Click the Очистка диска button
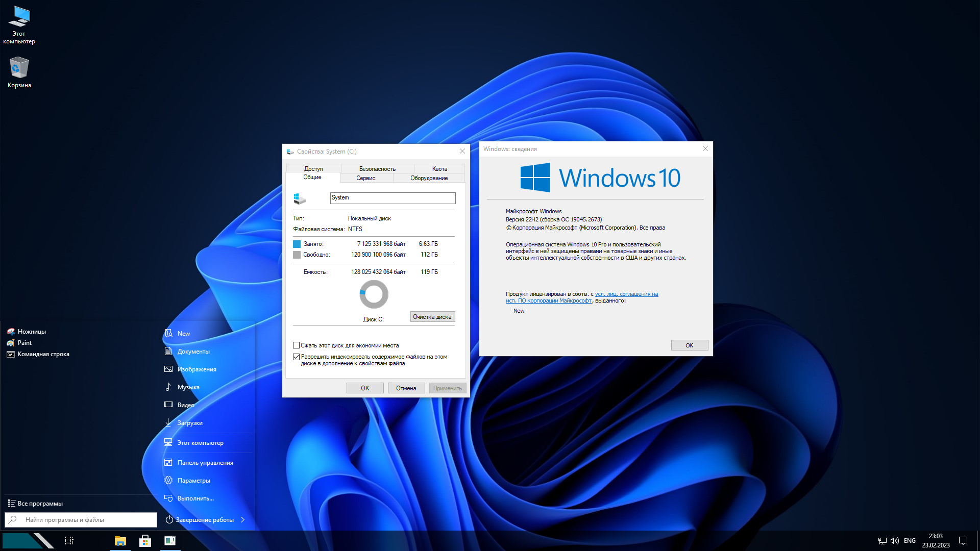 pyautogui.click(x=432, y=317)
